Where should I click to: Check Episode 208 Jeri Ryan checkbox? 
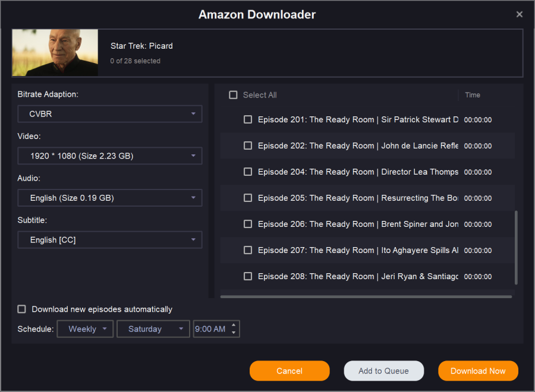pyautogui.click(x=248, y=276)
